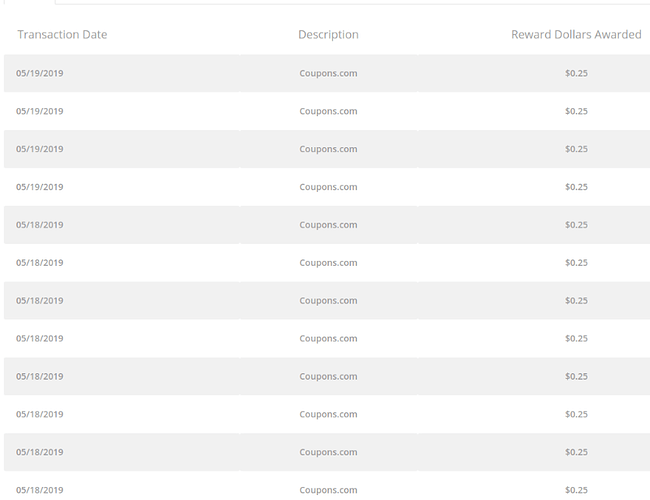This screenshot has width=650, height=500.
Task: Select Coupons.com in the second 05/18/2019 row
Action: 328,263
